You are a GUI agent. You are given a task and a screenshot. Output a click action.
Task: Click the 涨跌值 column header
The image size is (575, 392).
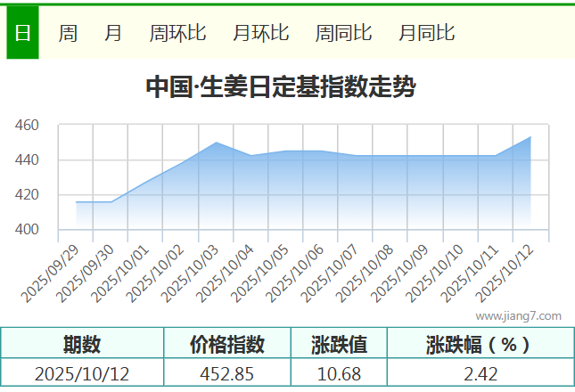(339, 344)
